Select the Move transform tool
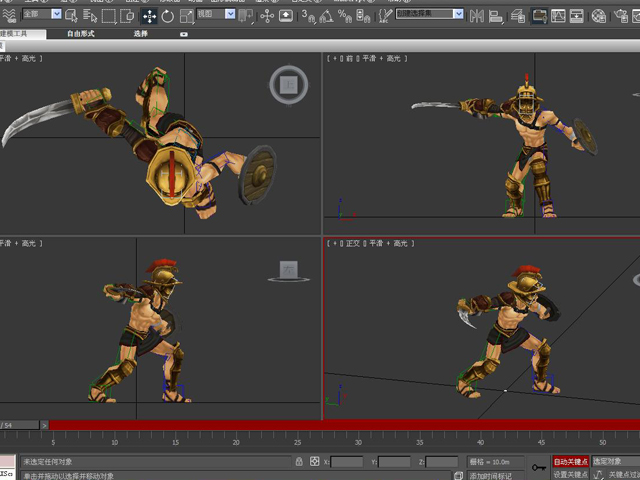Image resolution: width=640 pixels, height=480 pixels. click(x=149, y=16)
